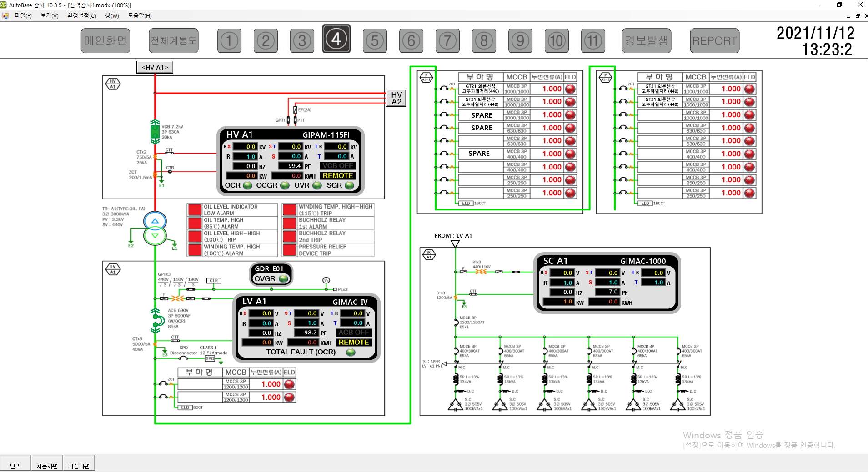Click the TOTAL FAULT (OCR) lamp
This screenshot has width=868, height=472.
click(351, 352)
